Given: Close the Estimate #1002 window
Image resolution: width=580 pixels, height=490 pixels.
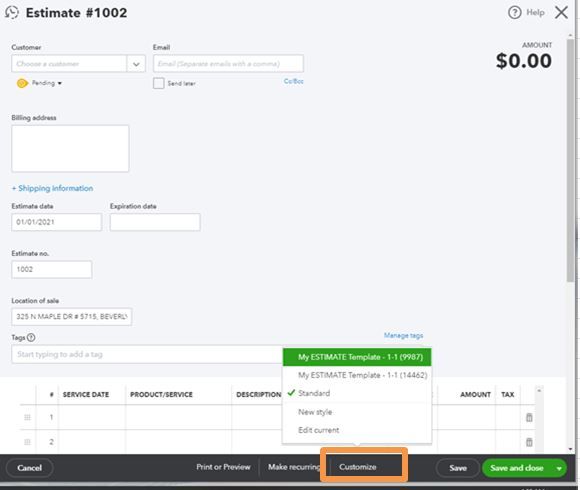Looking at the screenshot, I should pos(562,13).
